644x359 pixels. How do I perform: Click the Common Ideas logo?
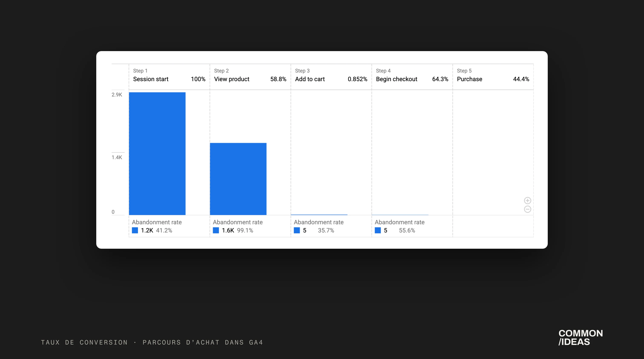tap(581, 337)
